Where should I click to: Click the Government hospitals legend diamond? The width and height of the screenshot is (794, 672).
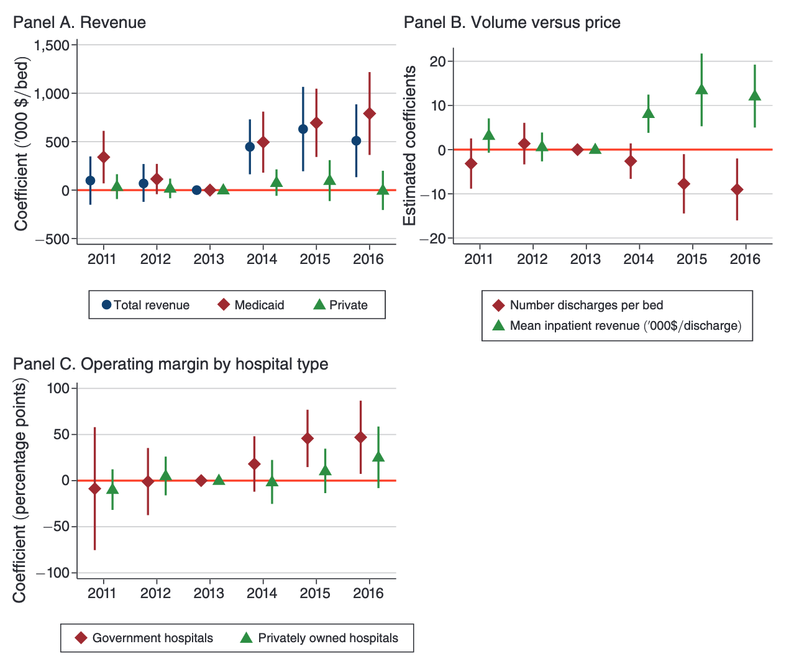81,638
